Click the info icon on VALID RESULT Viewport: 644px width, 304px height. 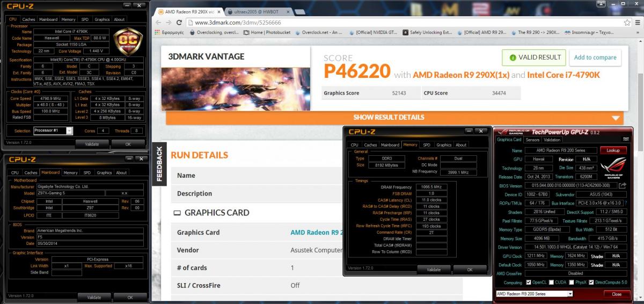pos(513,57)
